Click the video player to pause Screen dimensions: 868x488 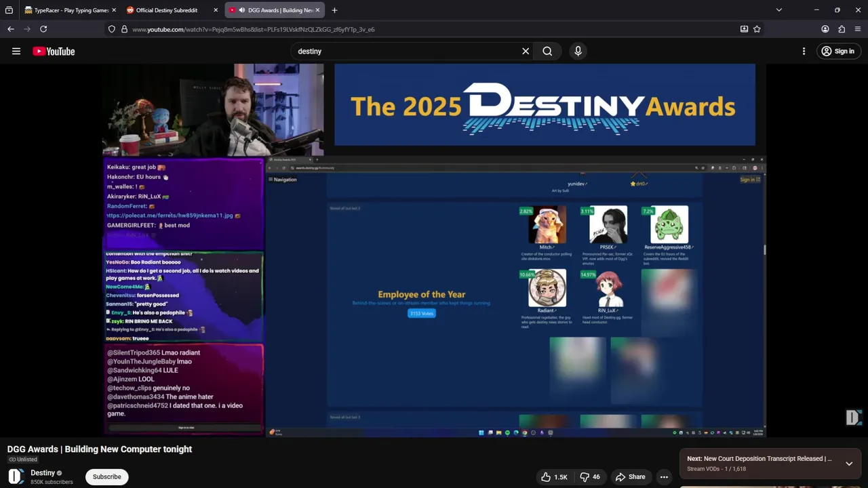click(434, 250)
